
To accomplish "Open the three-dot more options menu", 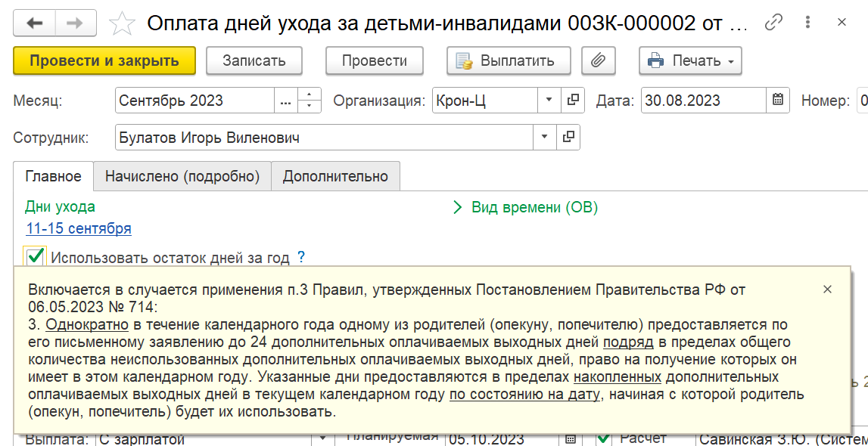I will 809,23.
